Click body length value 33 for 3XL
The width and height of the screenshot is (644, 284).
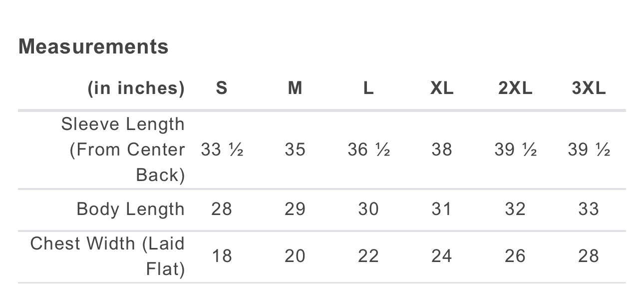pos(589,209)
